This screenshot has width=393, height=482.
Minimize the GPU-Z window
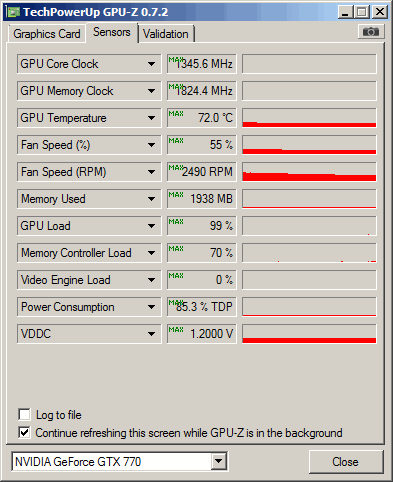[345, 12]
